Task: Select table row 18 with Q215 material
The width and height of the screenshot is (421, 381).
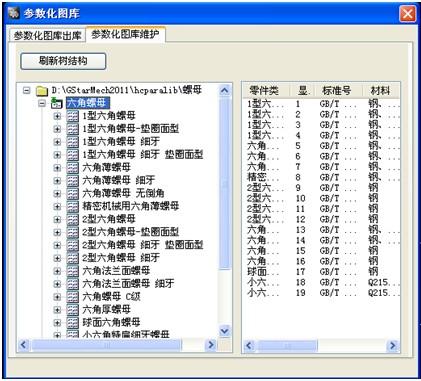Action: click(321, 283)
